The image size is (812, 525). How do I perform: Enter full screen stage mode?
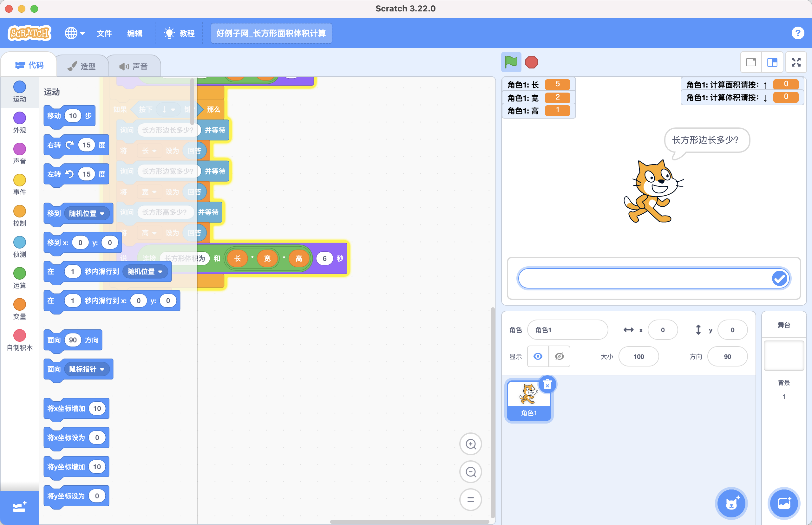click(x=796, y=62)
